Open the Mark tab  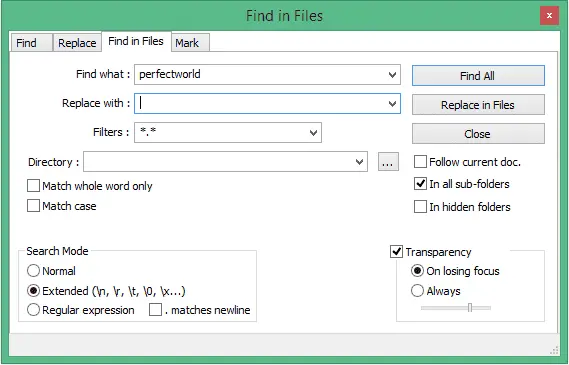190,43
